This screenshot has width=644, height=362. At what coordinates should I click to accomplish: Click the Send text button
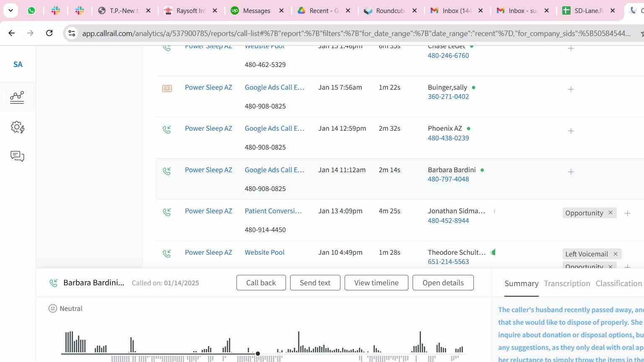point(315,283)
